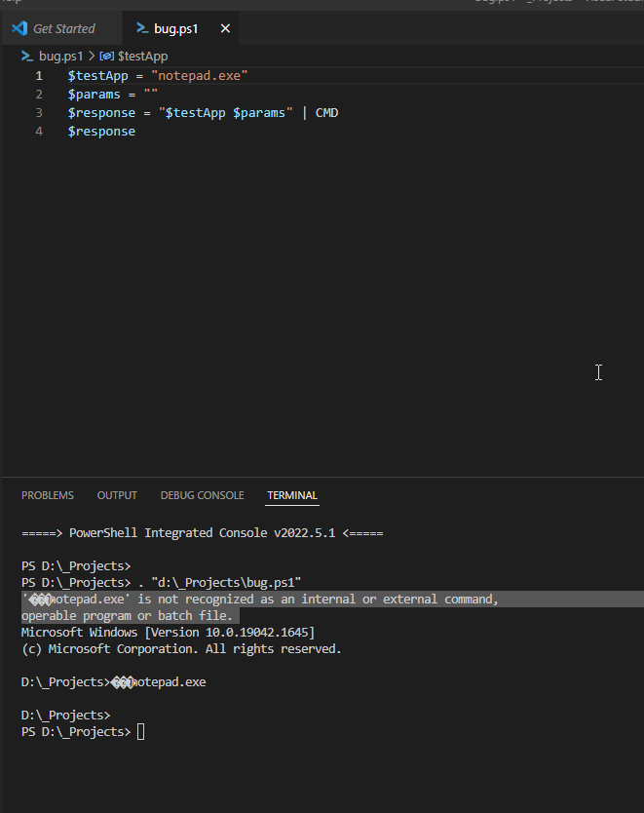Image resolution: width=644 pixels, height=813 pixels.
Task: Click $testApp variable on line 1
Action: pos(98,76)
